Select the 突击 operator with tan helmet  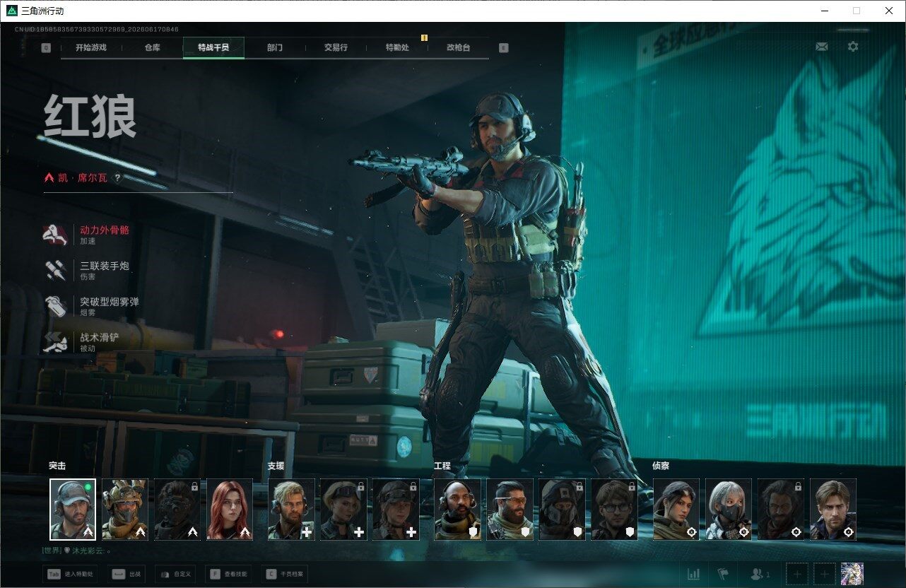[125, 510]
